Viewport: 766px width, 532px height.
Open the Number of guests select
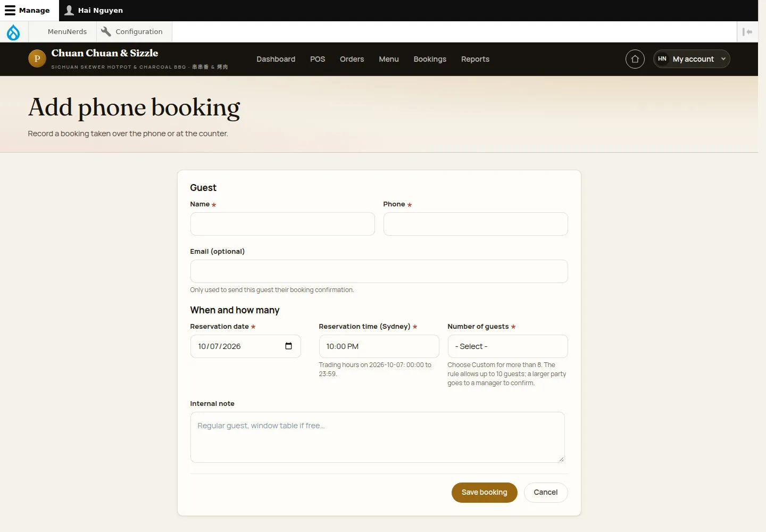507,346
